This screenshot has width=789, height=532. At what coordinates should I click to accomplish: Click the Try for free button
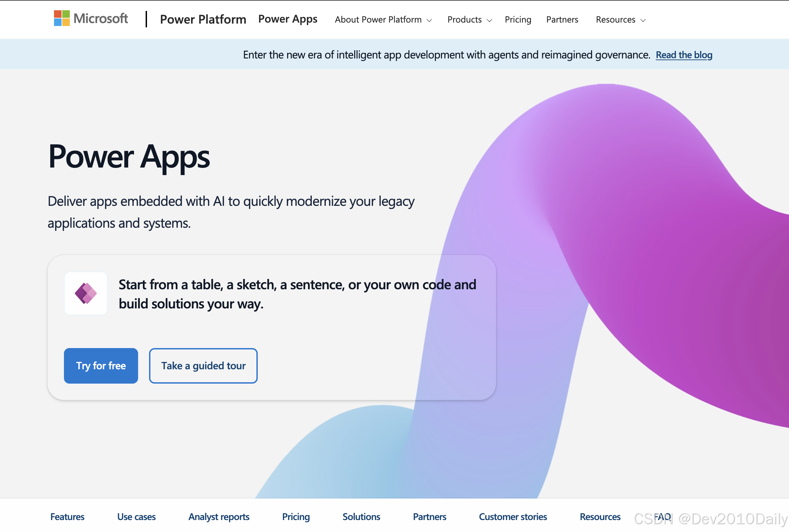[x=101, y=366]
